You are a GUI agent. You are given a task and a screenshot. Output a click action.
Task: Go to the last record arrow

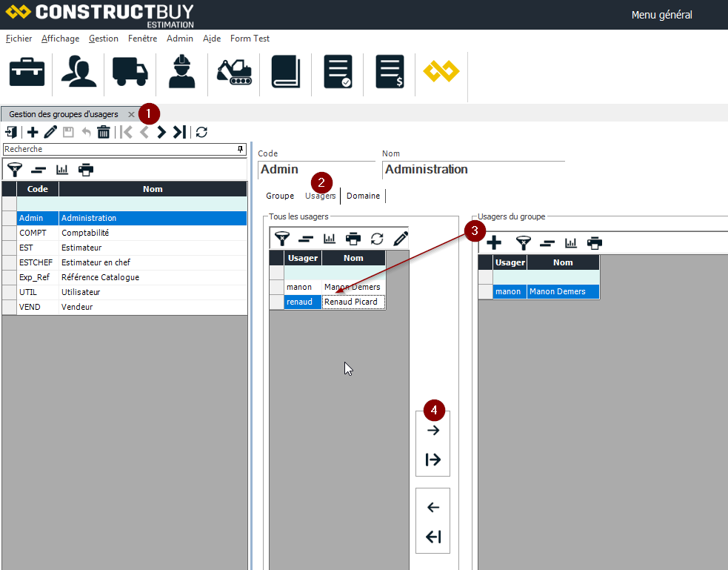(179, 133)
